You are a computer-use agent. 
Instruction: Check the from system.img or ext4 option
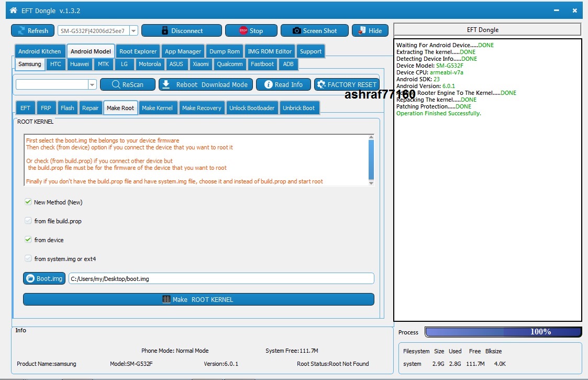28,258
